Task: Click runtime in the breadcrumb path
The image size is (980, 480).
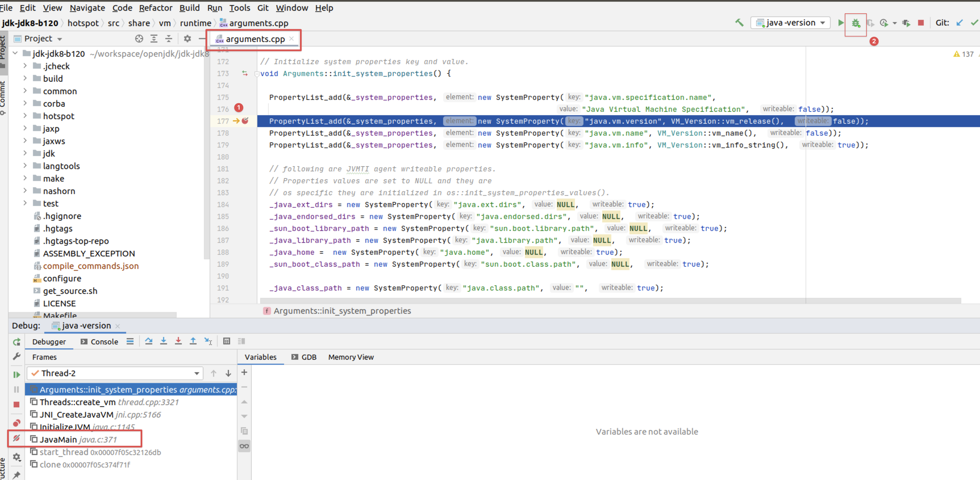Action: click(x=195, y=23)
